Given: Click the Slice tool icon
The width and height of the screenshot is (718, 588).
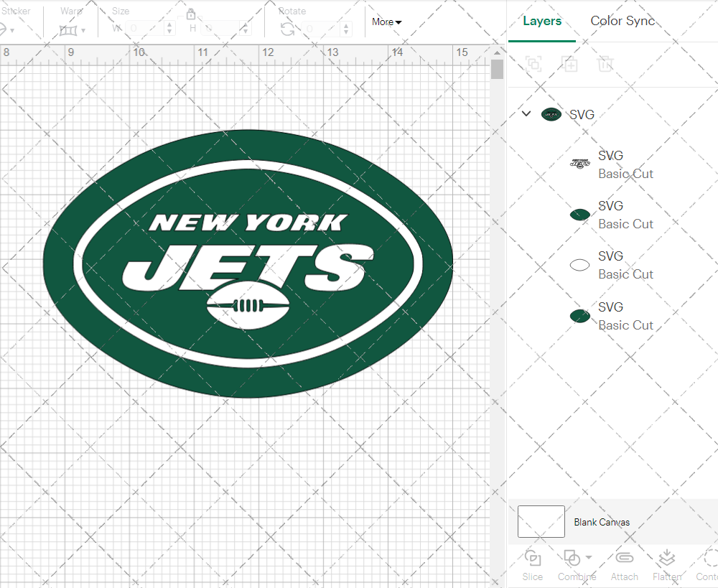Looking at the screenshot, I should [533, 559].
